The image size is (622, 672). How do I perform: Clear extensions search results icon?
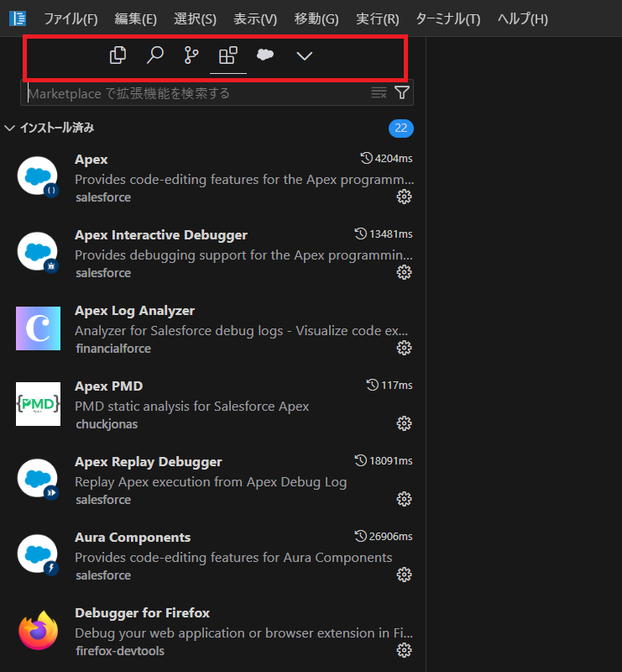(379, 92)
